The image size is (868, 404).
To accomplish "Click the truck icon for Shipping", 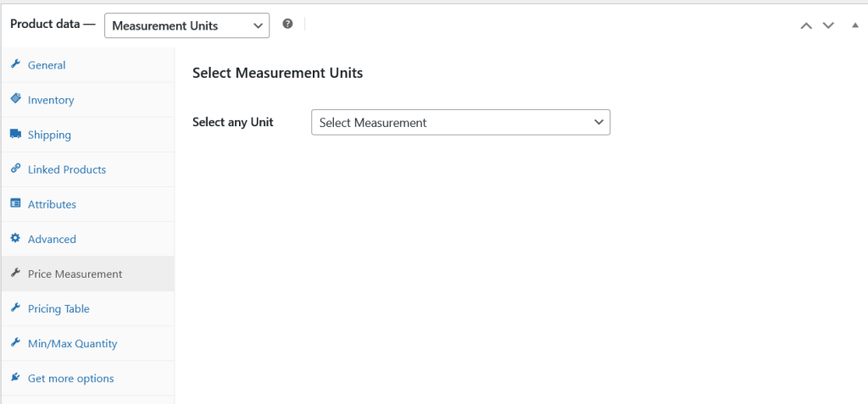I will 15,134.
